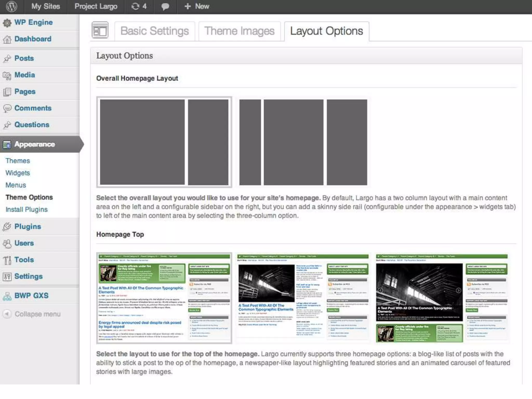The height and width of the screenshot is (399, 532).
Task: Click the BWP GXS sitemap icon
Action: pyautogui.click(x=7, y=296)
